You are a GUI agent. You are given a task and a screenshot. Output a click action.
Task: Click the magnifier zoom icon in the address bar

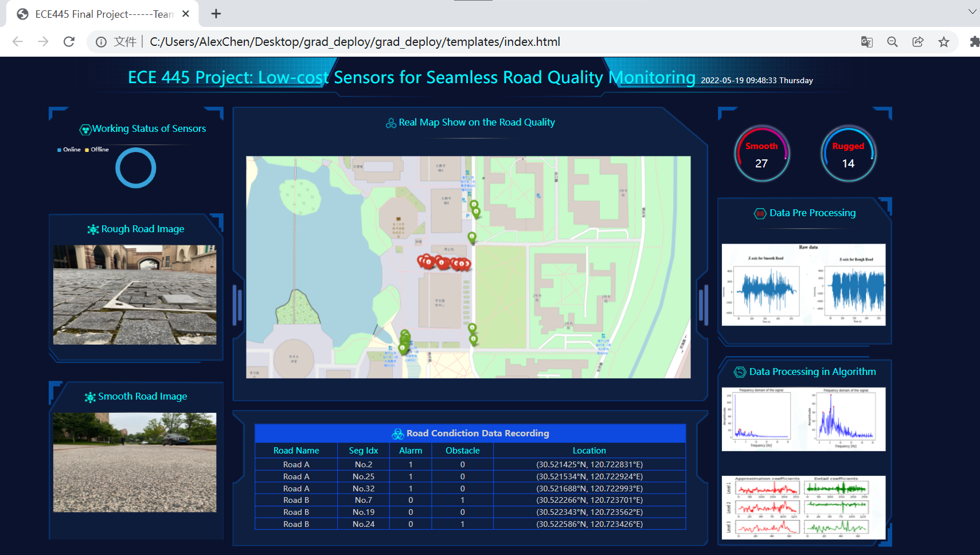pyautogui.click(x=892, y=41)
